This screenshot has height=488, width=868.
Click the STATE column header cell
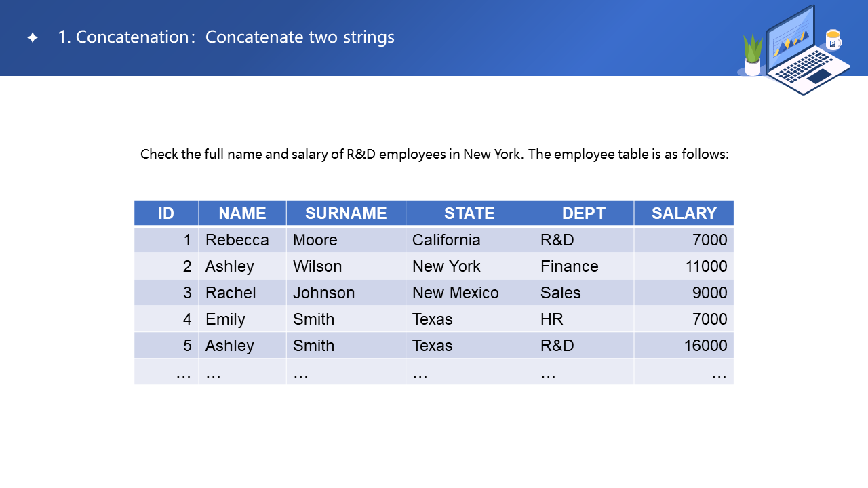tap(469, 213)
